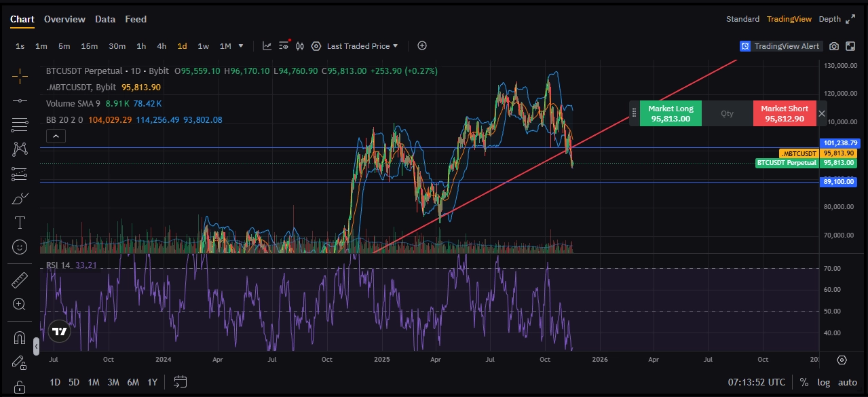
Task: Click the TradingView Alert button
Action: point(780,46)
